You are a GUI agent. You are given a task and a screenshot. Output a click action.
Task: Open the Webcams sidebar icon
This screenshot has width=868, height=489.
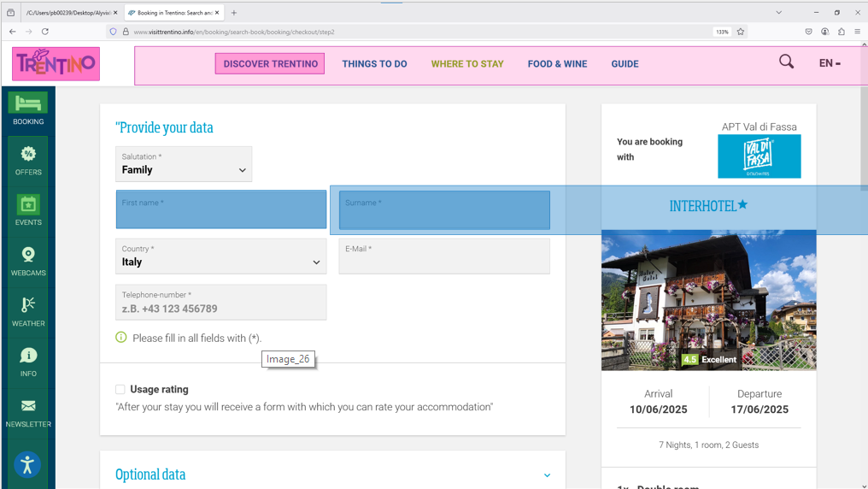tap(28, 256)
